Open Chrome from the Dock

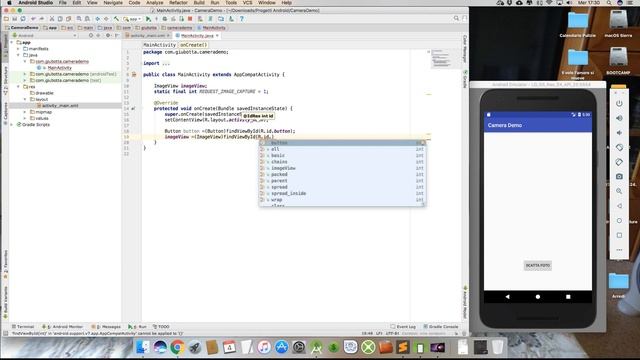[177, 347]
